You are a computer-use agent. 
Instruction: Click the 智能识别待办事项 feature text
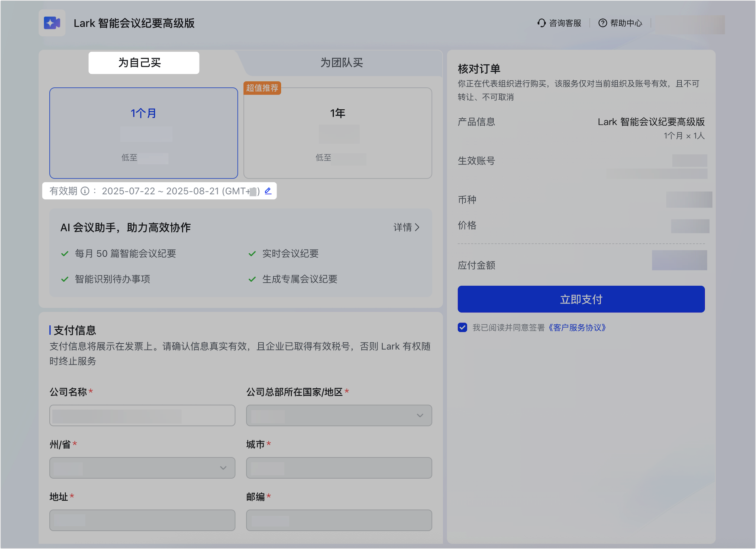point(112,279)
